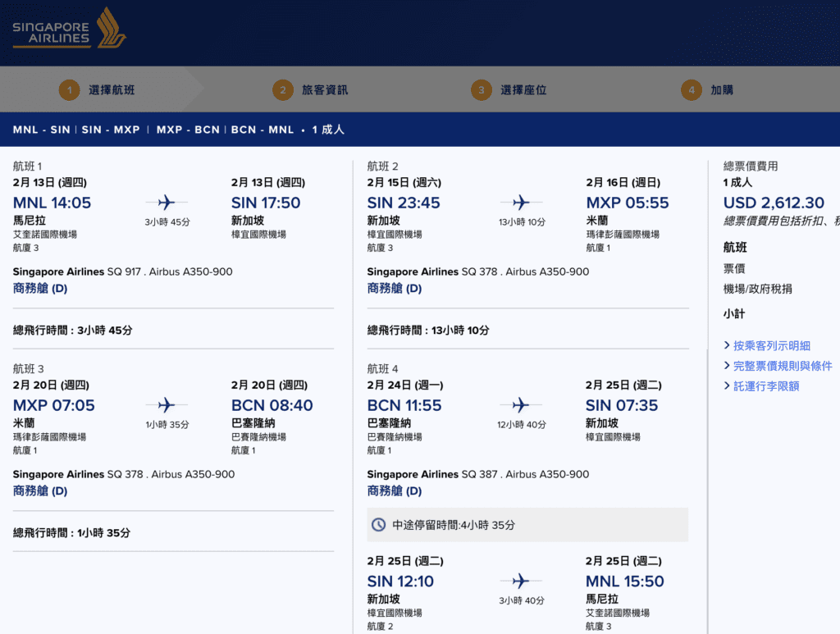This screenshot has width=840, height=634.
Task: Click plane icon for MNL to SIN 3小時45分 flight
Action: pyautogui.click(x=167, y=203)
